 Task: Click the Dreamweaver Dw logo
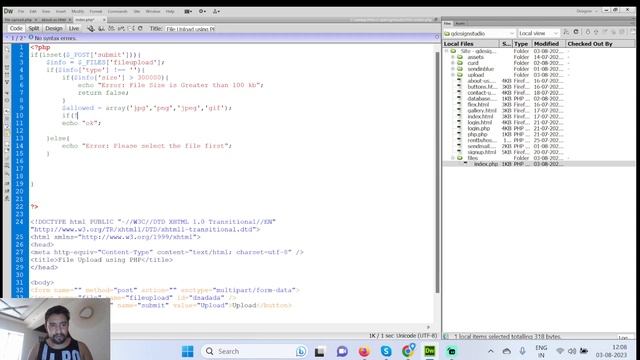[x=8, y=11]
